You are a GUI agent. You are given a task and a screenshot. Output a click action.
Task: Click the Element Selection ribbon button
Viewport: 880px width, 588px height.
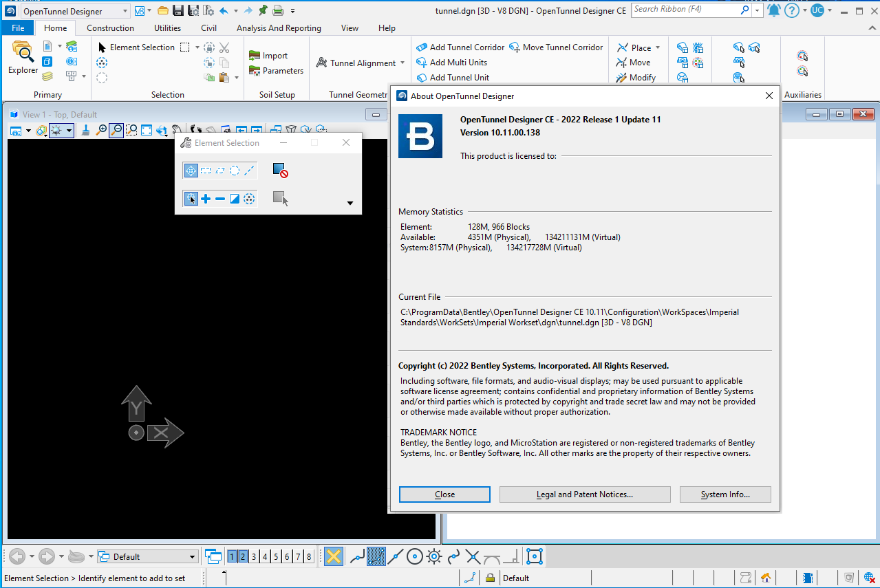[136, 47]
